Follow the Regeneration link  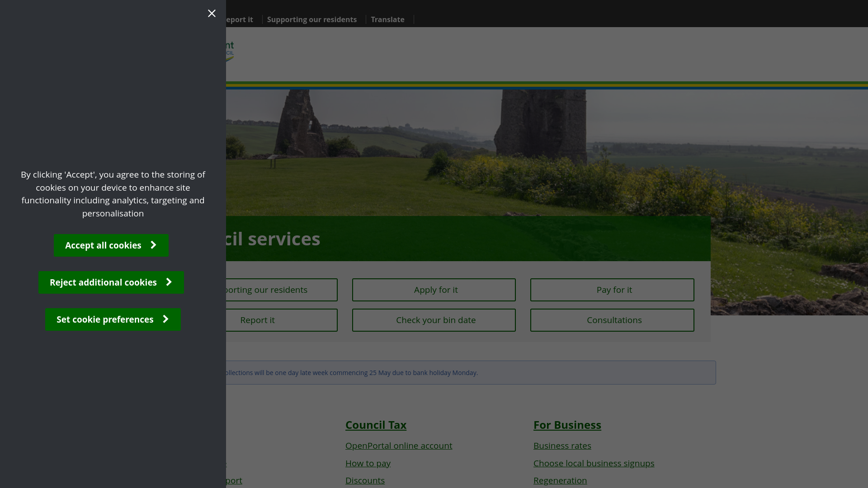point(560,480)
